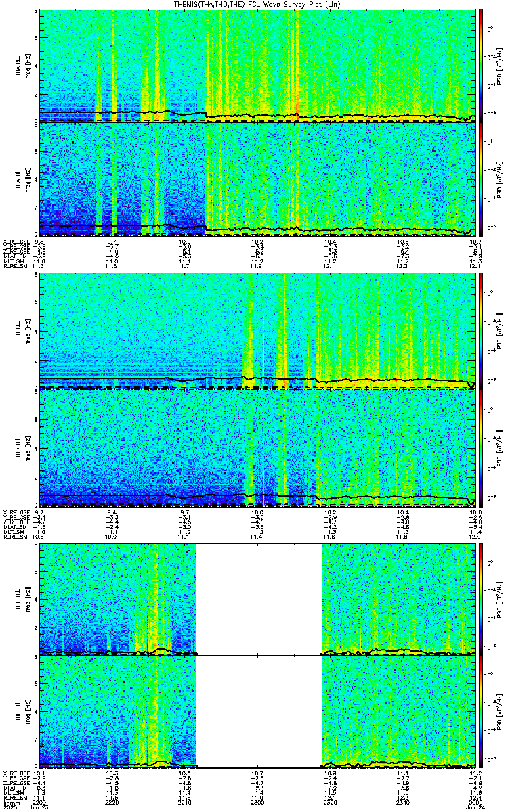Click the Jun 24 date label
This screenshot has width=508, height=812.
click(x=476, y=806)
